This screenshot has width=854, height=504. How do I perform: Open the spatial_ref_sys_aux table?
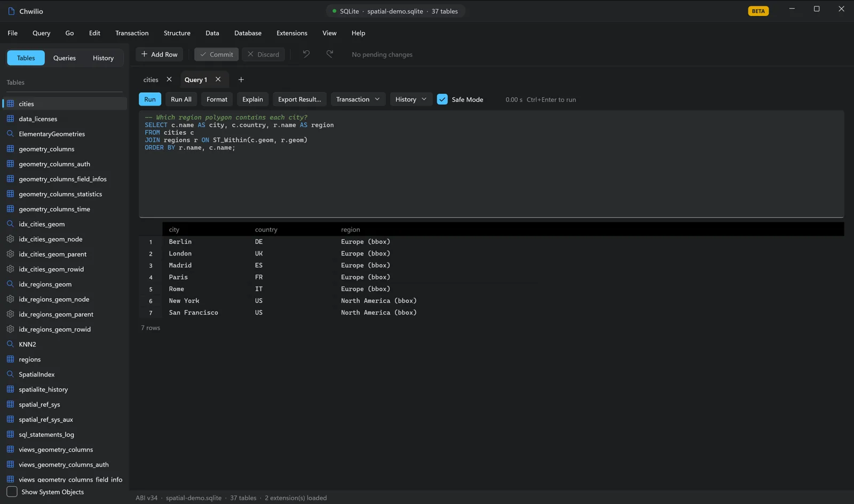click(46, 419)
